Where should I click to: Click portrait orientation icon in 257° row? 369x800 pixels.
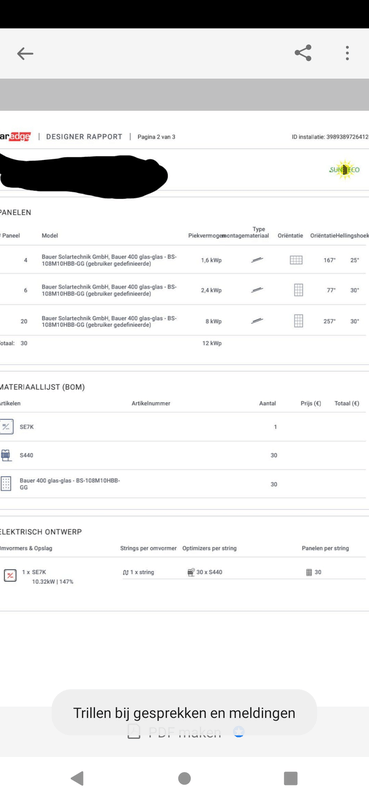point(299,321)
